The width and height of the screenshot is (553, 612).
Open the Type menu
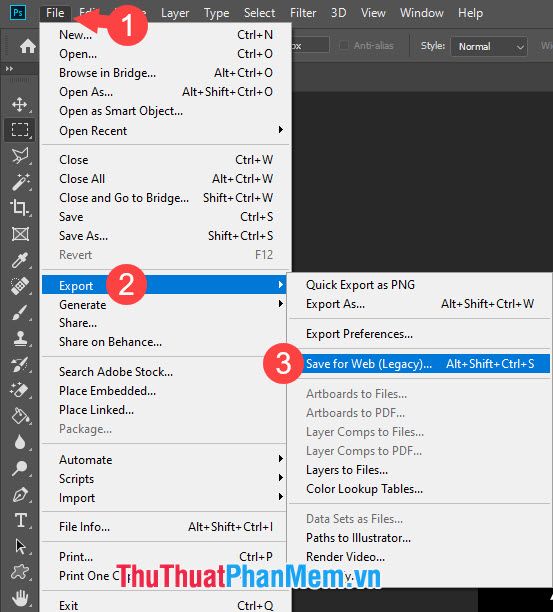pyautogui.click(x=216, y=13)
